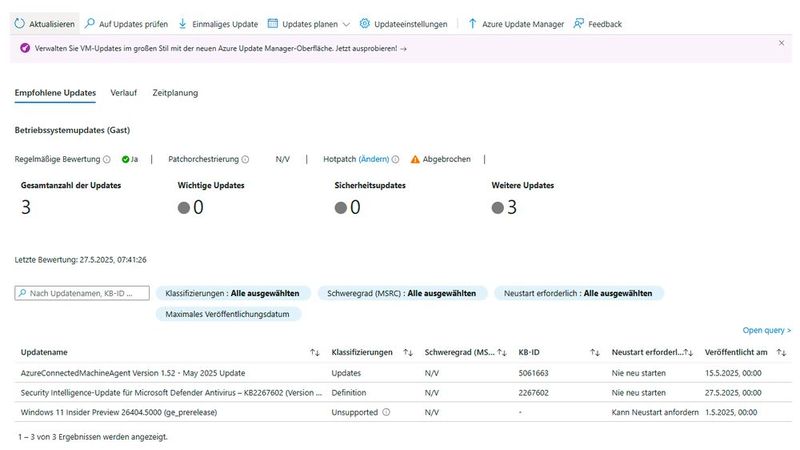Viewport: 800px width, 450px height.
Task: Expand the Updates planen dropdown chevron
Action: point(346,24)
